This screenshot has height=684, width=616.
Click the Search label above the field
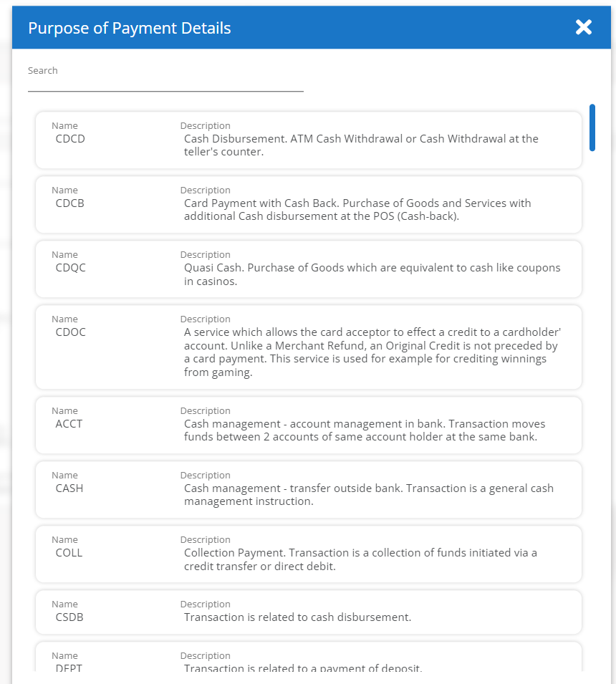(x=43, y=71)
